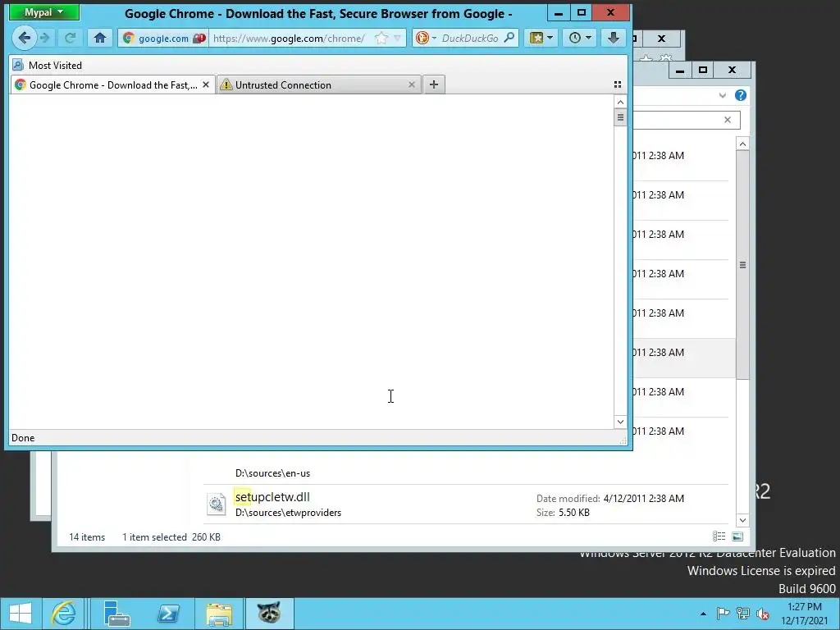Open the Mypal application menu
This screenshot has height=630, width=840.
(44, 12)
